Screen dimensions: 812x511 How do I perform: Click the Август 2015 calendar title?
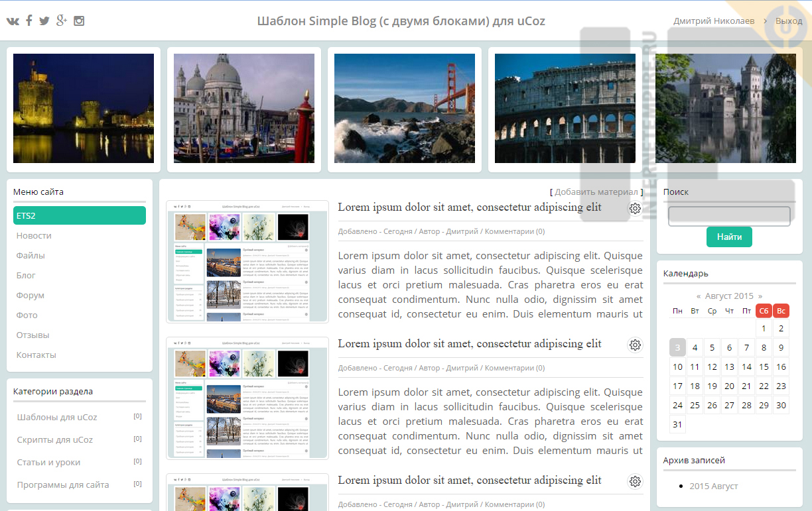click(x=729, y=296)
